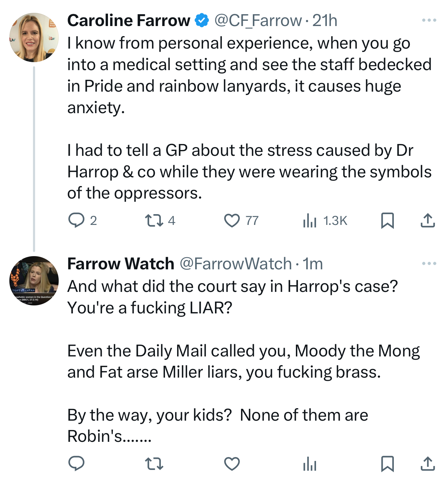Like Caroline Farrow's tweet
This screenshot has height=480, width=448.
pos(232,220)
